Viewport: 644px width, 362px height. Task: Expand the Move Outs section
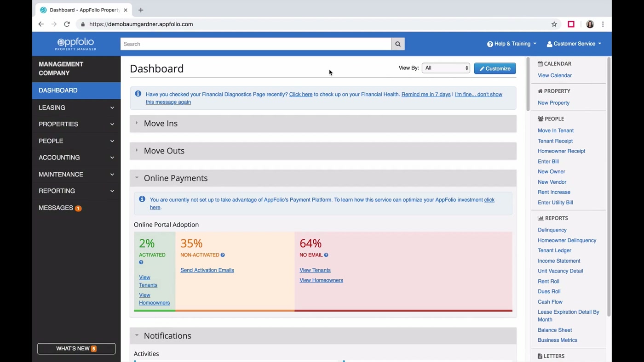click(323, 151)
